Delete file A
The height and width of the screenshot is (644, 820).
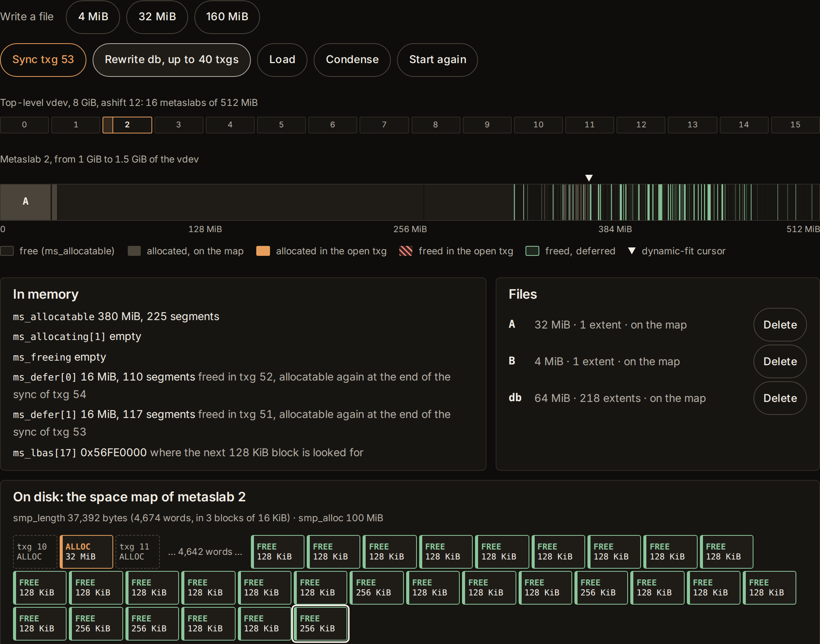click(x=780, y=325)
